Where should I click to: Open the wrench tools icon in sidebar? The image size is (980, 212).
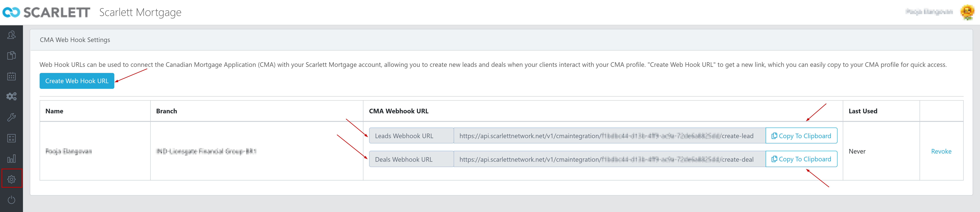pos(11,117)
